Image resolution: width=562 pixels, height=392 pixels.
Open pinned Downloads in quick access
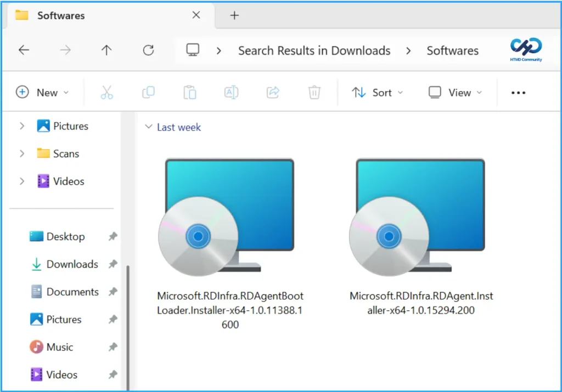pos(65,264)
